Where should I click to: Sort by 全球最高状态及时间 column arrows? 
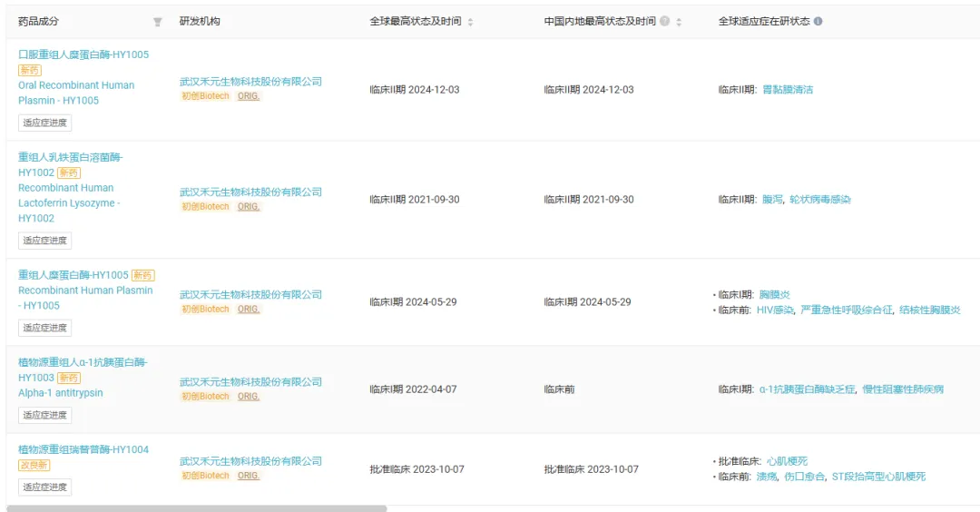(470, 22)
